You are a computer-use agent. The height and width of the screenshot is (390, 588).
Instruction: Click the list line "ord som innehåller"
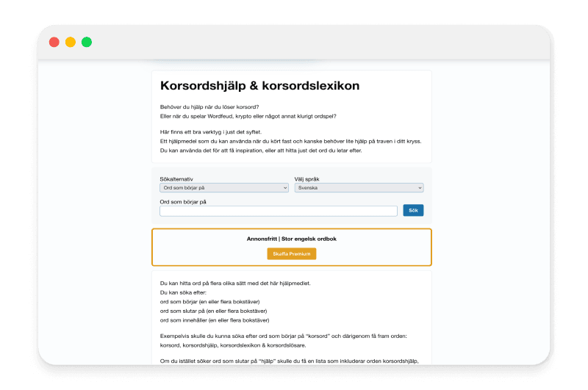point(214,320)
